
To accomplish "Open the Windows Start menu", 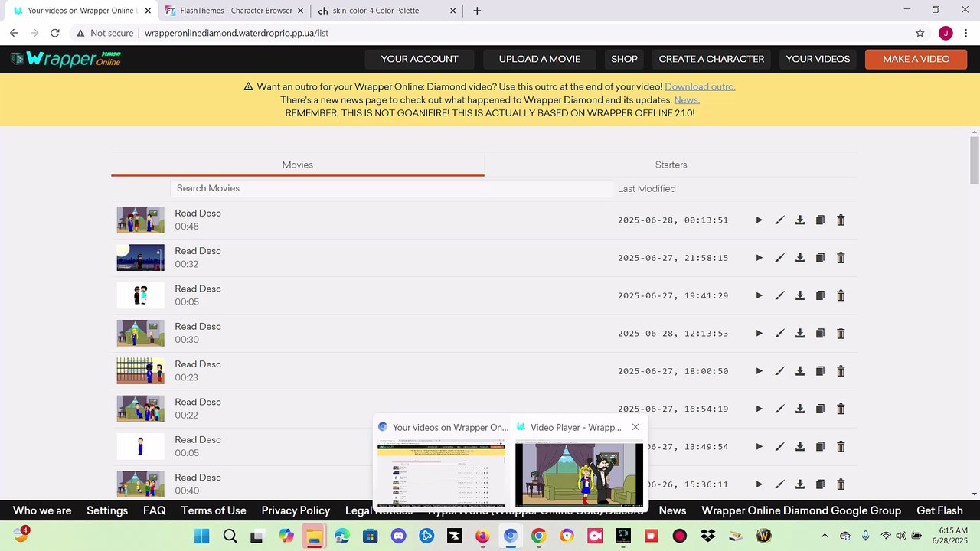I will (x=202, y=536).
